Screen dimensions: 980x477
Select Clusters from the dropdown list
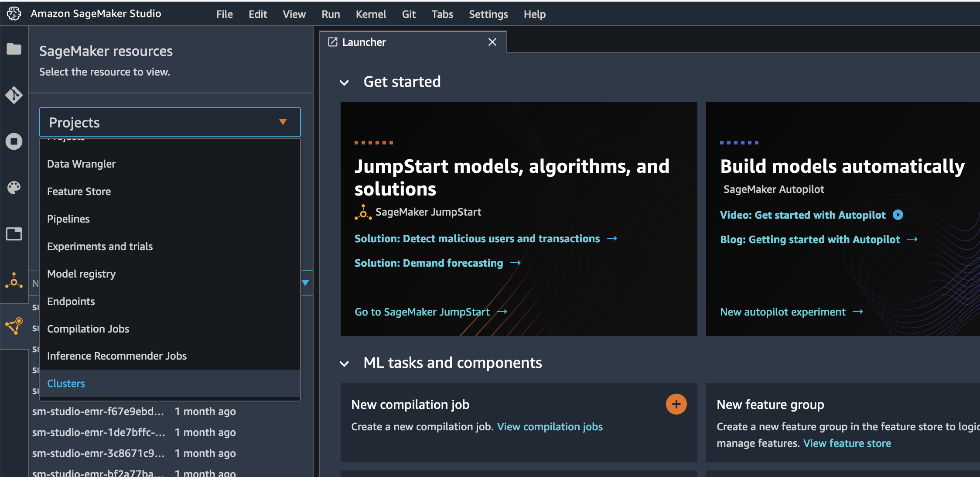66,383
